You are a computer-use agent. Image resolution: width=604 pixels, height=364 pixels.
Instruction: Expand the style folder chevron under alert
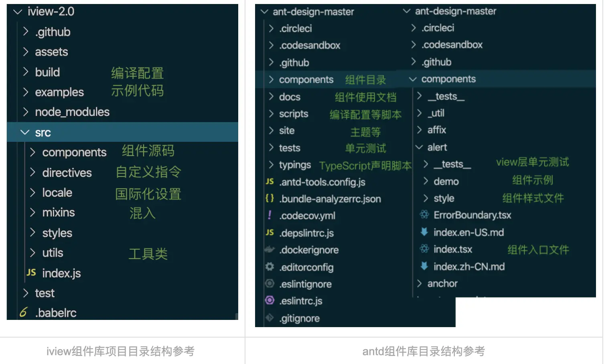[426, 198]
